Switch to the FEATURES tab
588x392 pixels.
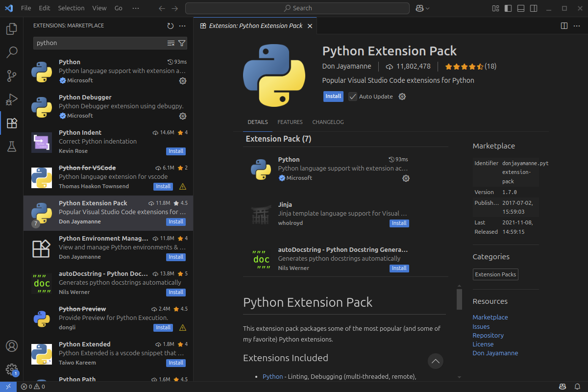click(290, 122)
